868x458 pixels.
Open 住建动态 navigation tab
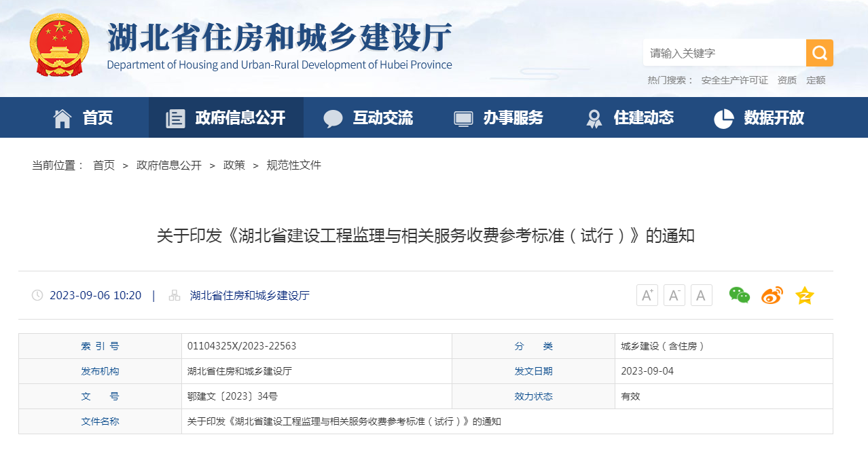(x=644, y=118)
